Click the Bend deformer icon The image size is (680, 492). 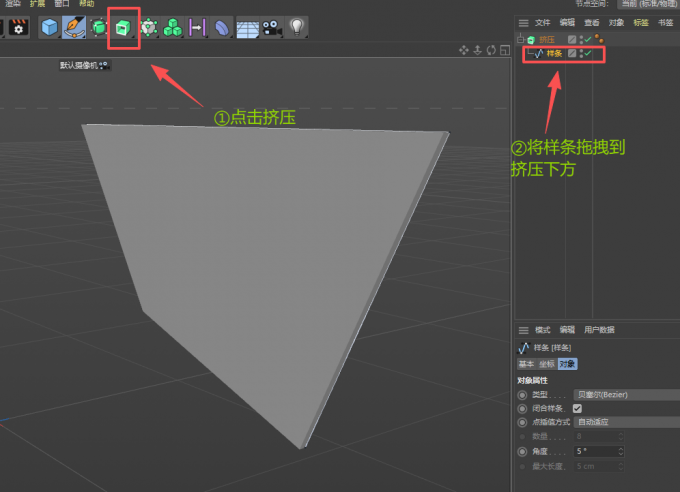pos(222,28)
